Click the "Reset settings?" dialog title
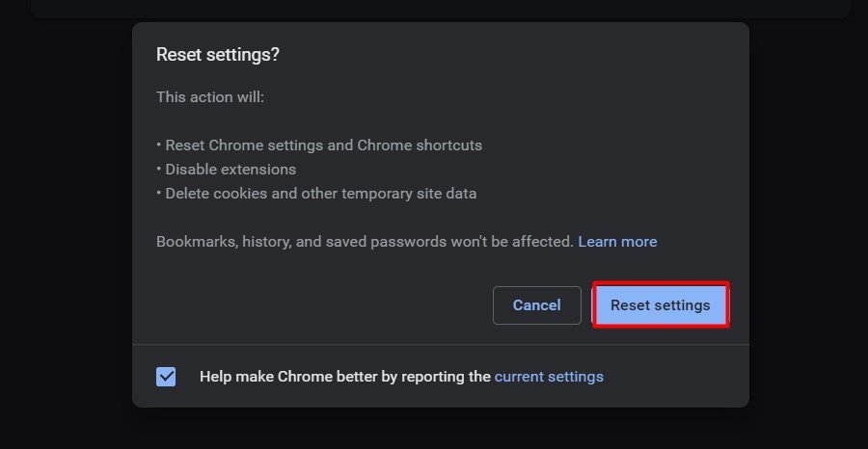The height and width of the screenshot is (449, 868). [x=218, y=55]
